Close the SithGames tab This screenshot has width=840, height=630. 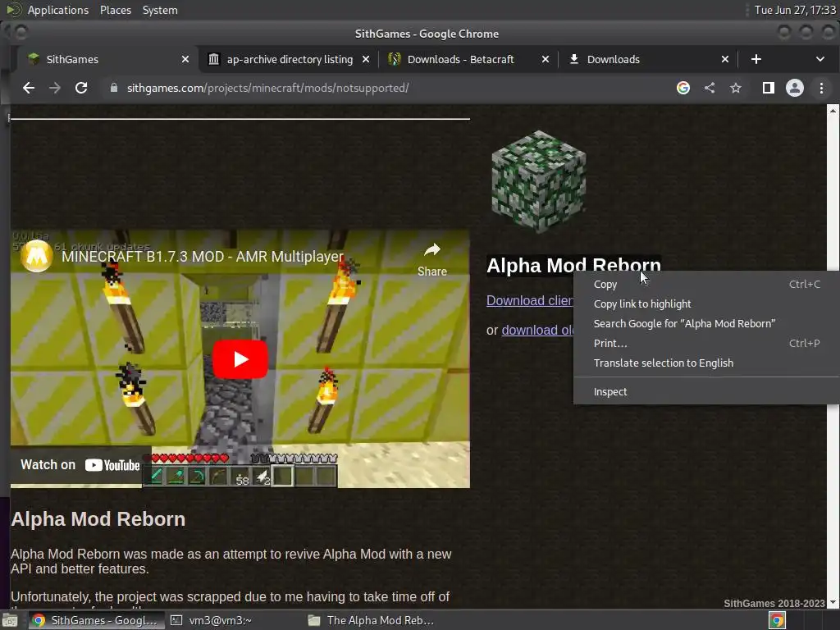[185, 59]
